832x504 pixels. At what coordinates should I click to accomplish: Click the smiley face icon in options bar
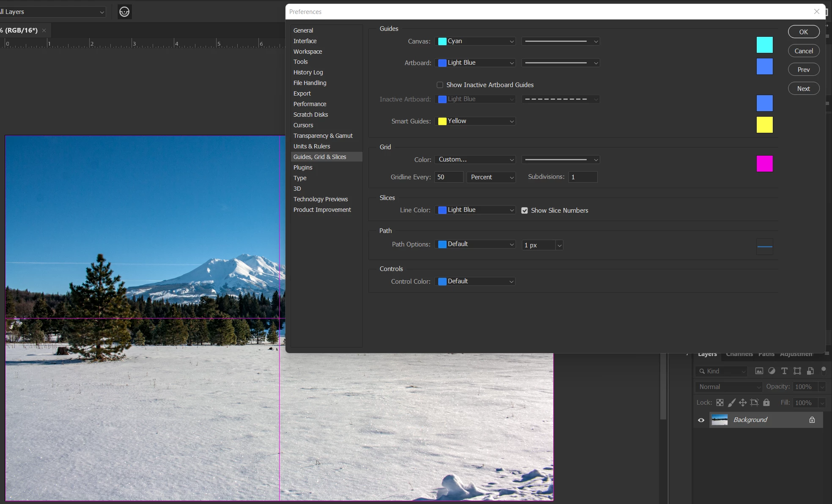[x=124, y=12]
